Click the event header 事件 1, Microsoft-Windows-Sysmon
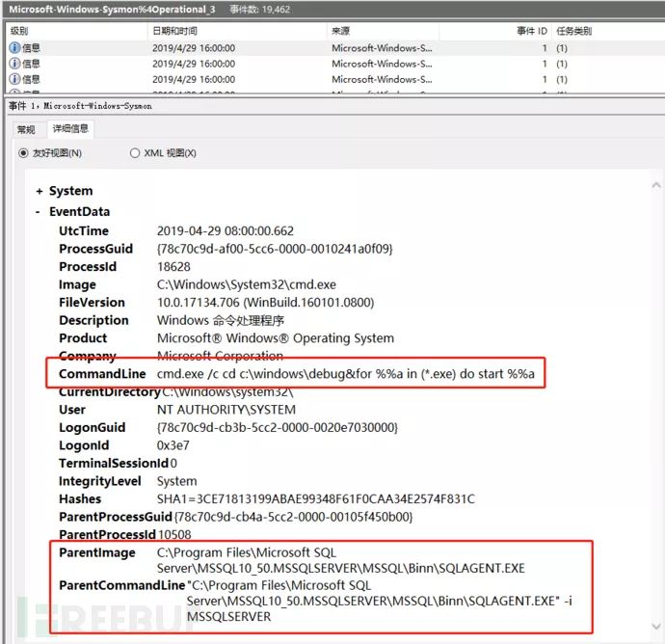 coord(80,106)
